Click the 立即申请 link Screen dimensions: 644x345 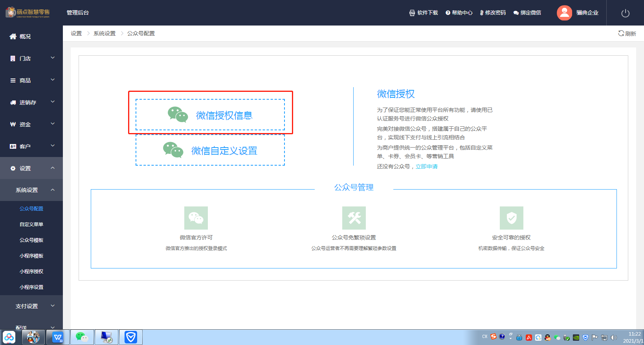[x=427, y=166]
